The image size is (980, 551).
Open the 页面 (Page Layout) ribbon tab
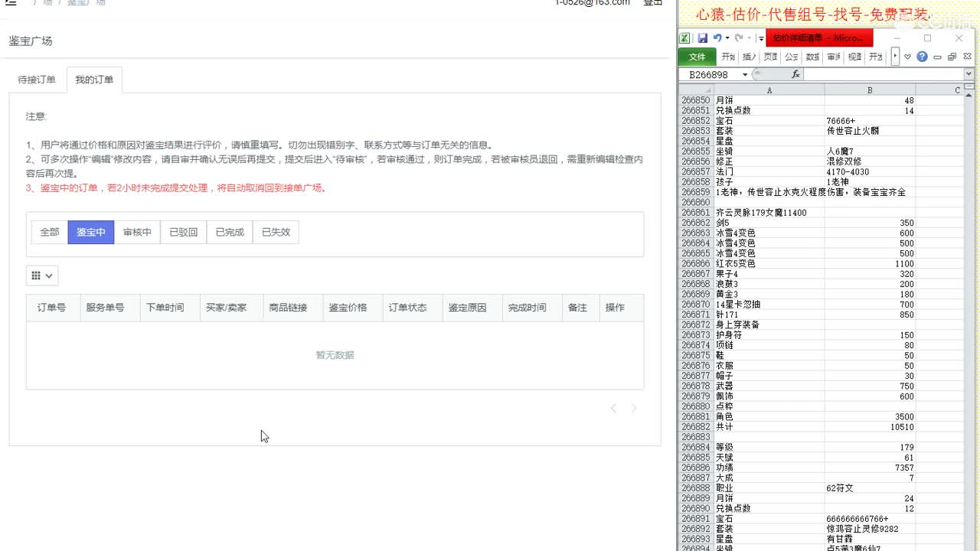[x=771, y=57]
